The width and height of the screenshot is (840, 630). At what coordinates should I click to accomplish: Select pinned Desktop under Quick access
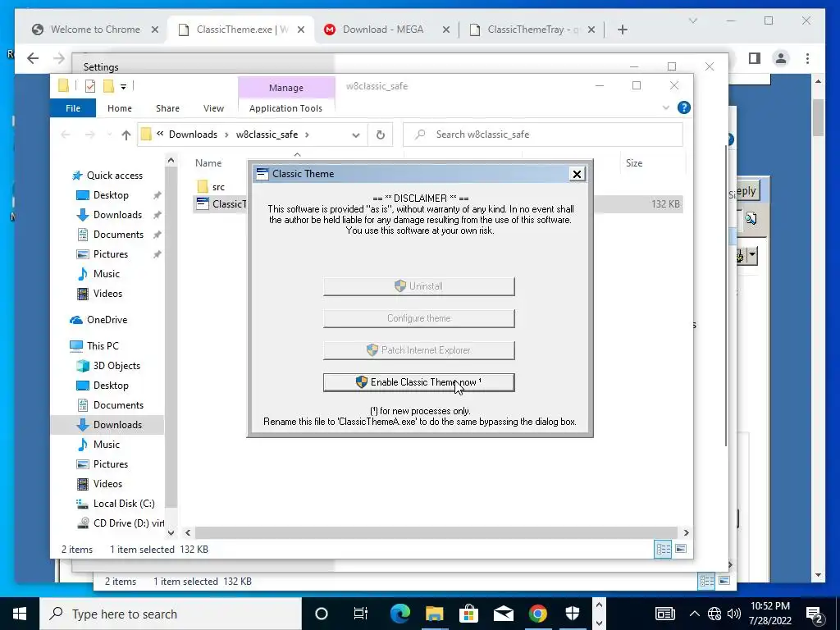111,195
